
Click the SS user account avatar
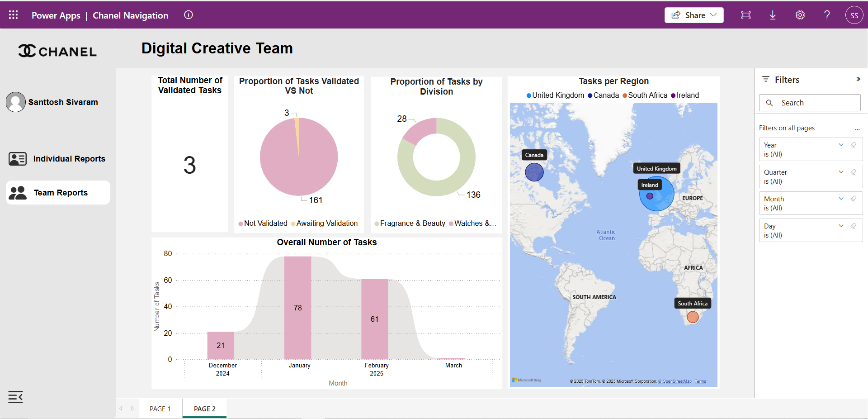pyautogui.click(x=854, y=15)
